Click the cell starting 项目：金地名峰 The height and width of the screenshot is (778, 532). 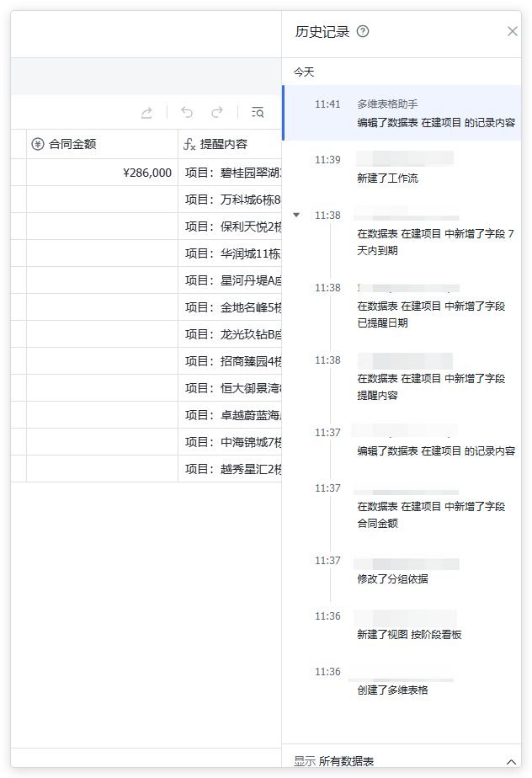(x=230, y=307)
